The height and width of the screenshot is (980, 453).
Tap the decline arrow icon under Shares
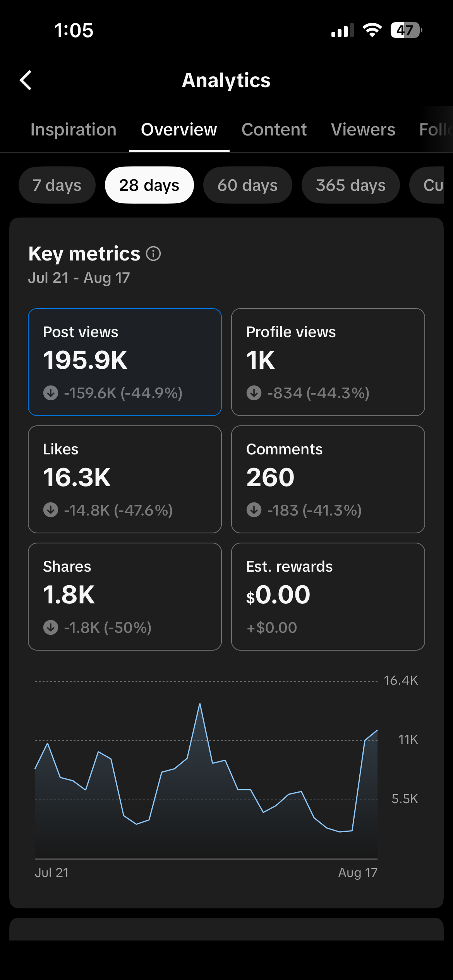51,627
